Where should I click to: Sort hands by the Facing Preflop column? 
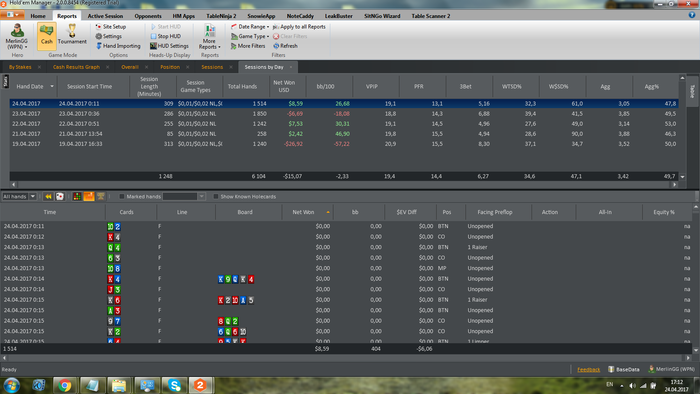495,212
